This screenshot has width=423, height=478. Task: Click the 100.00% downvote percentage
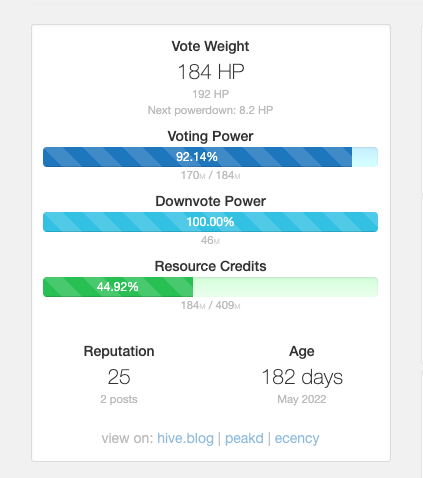tap(210, 222)
